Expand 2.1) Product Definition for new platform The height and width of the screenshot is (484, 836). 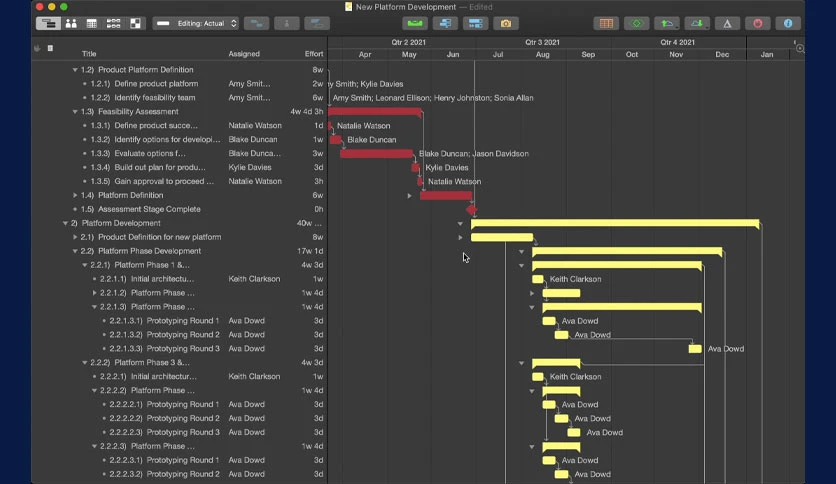coord(75,237)
